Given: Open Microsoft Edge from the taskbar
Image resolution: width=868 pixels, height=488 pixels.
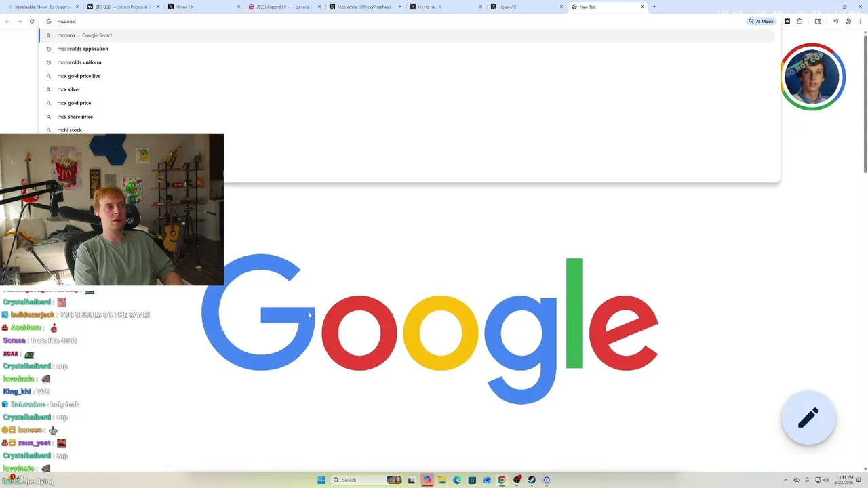Looking at the screenshot, I should point(457,480).
